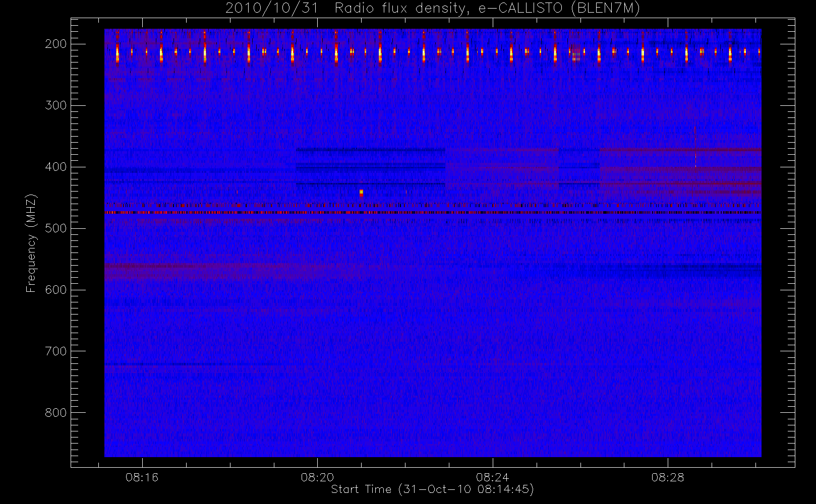Click the 08:24 time tick label

point(492,477)
